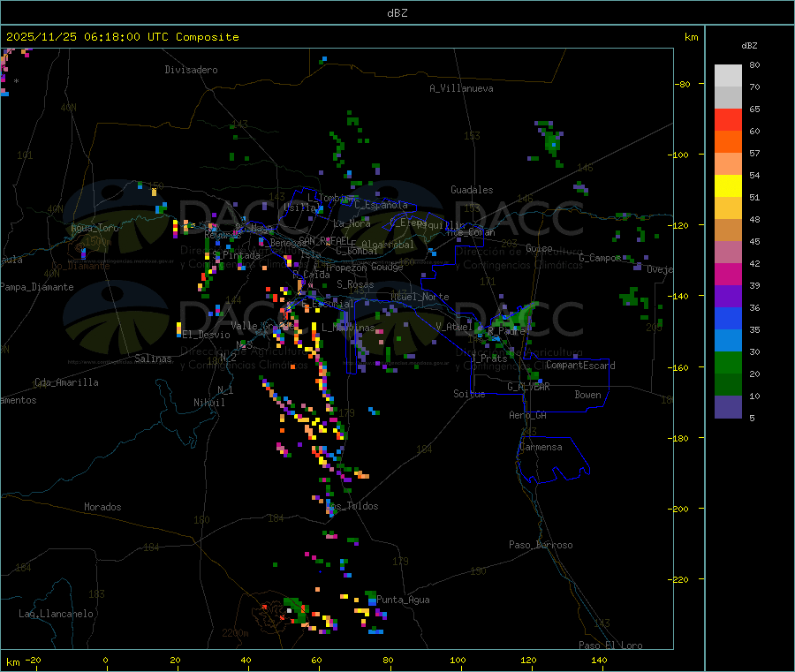The width and height of the screenshot is (795, 672).
Task: Click the A_Villanueva map label
Action: (461, 88)
